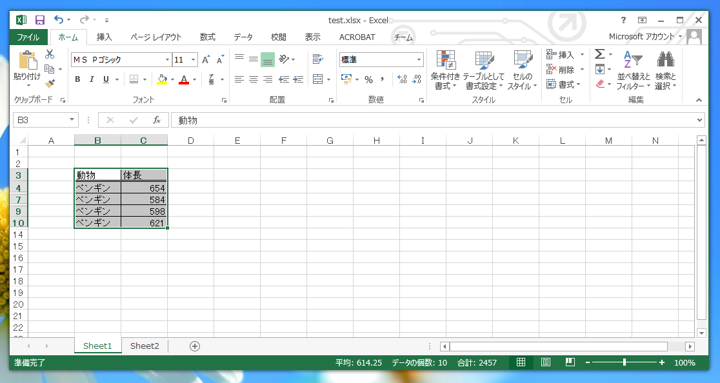This screenshot has width=720, height=383.
Task: Open テーブルとして書式設定 menu
Action: click(483, 70)
